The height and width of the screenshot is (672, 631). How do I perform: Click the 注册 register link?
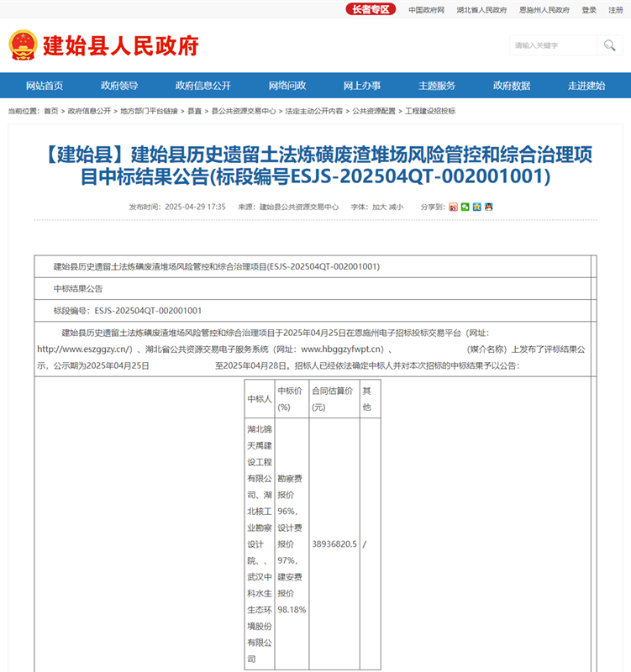[x=616, y=10]
